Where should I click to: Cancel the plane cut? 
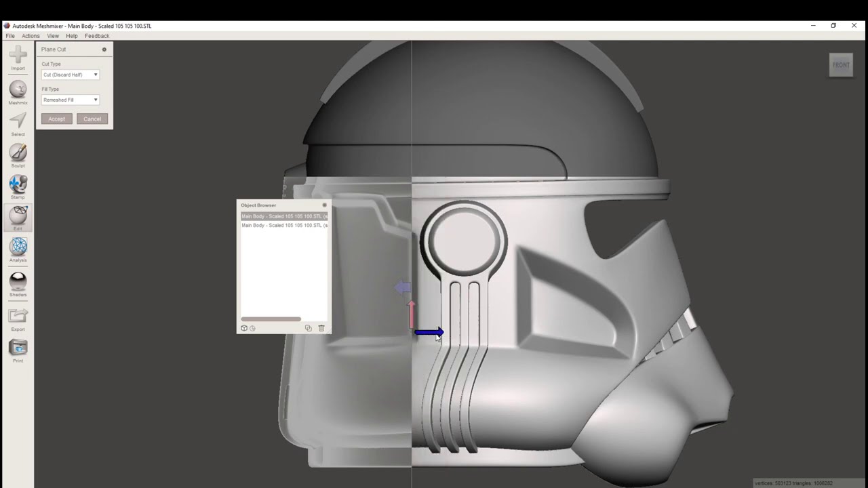(x=92, y=119)
